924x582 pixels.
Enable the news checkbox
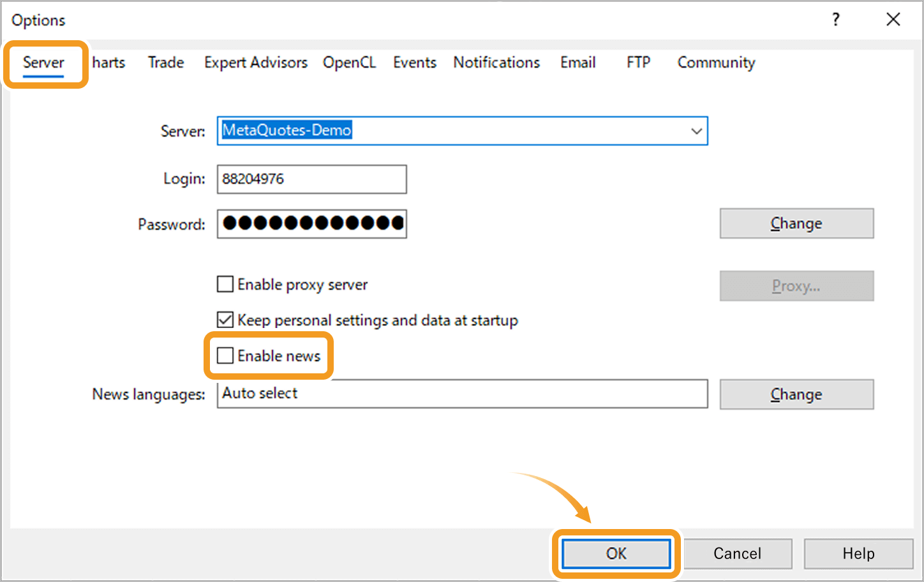(x=225, y=355)
